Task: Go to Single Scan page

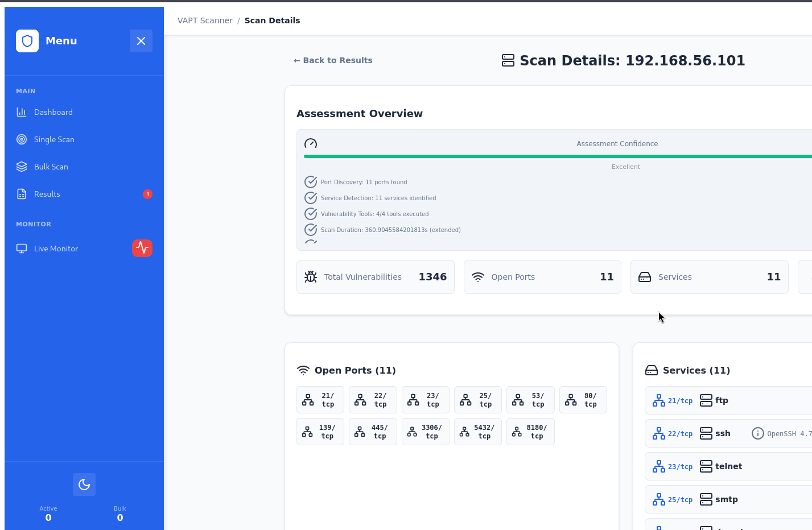Action: click(x=54, y=139)
